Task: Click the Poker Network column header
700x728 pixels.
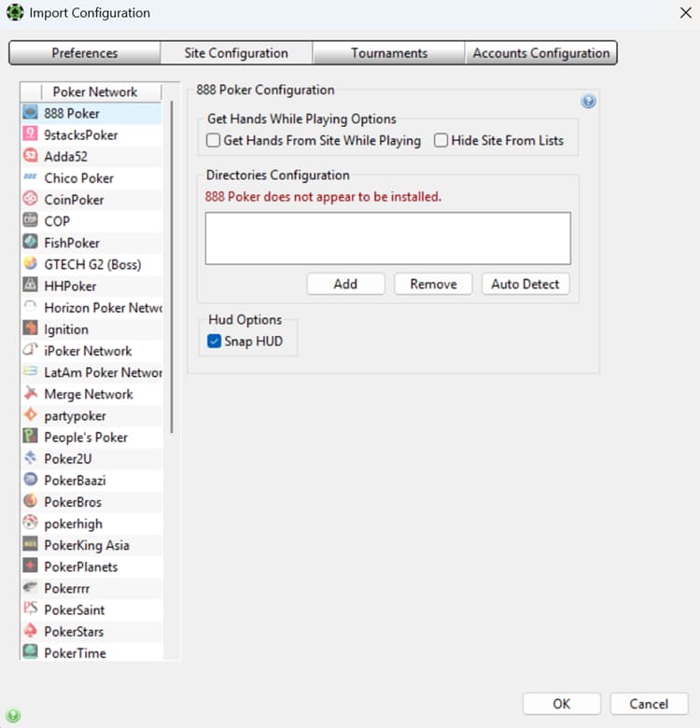Action: tap(94, 91)
